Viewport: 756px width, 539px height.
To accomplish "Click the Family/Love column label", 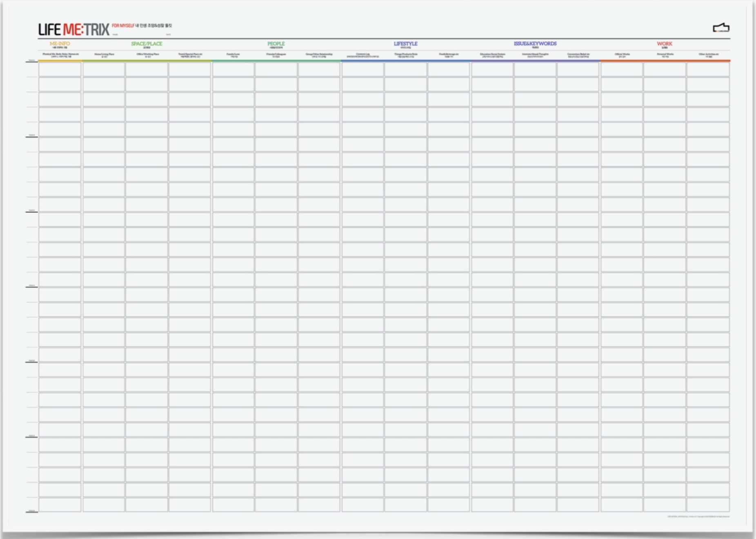I will (x=233, y=54).
